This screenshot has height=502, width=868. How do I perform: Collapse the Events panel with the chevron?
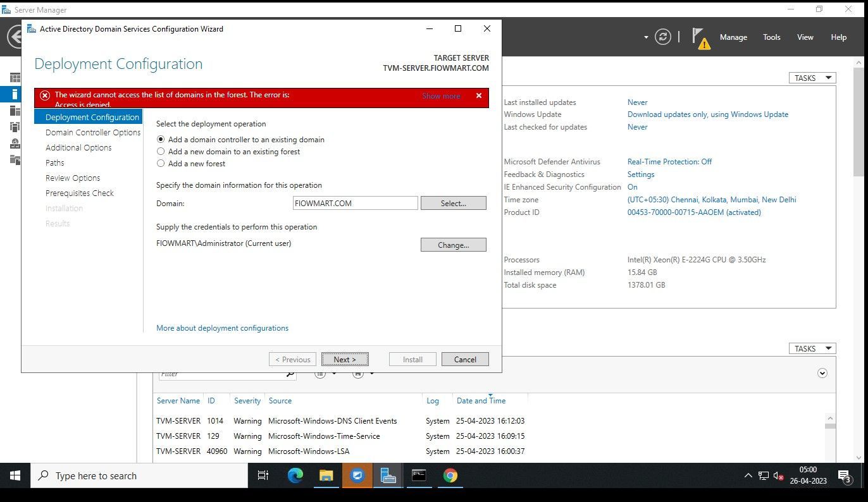click(x=822, y=373)
